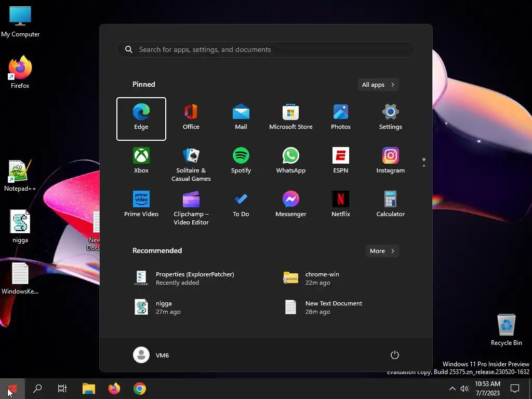Select the My Computer desktop icon
The width and height of the screenshot is (532, 399).
(x=20, y=21)
